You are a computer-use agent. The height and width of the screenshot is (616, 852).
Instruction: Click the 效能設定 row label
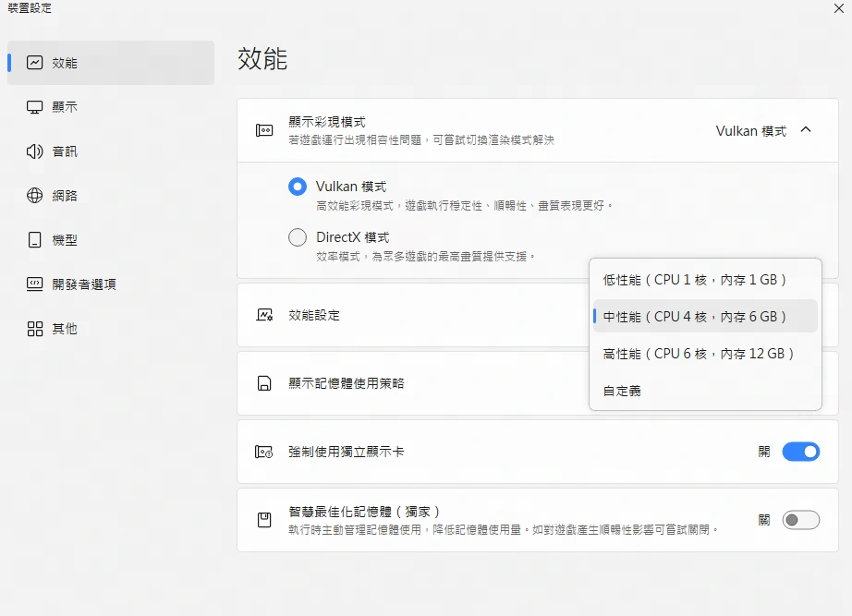click(314, 315)
